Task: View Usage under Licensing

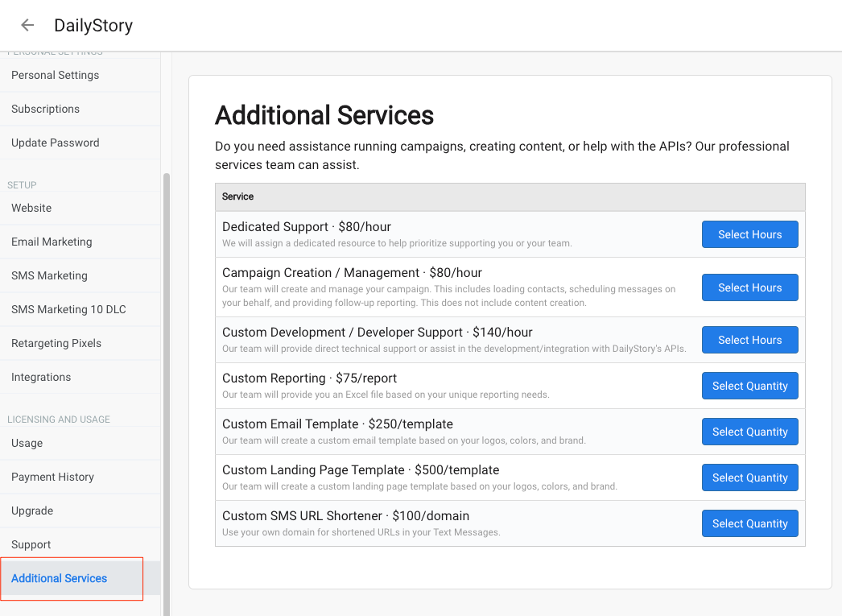Action: [x=27, y=443]
